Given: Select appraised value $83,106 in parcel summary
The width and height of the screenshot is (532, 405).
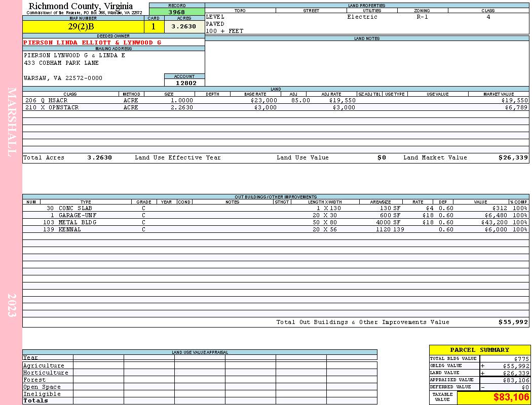Looking at the screenshot, I should 516,380.
